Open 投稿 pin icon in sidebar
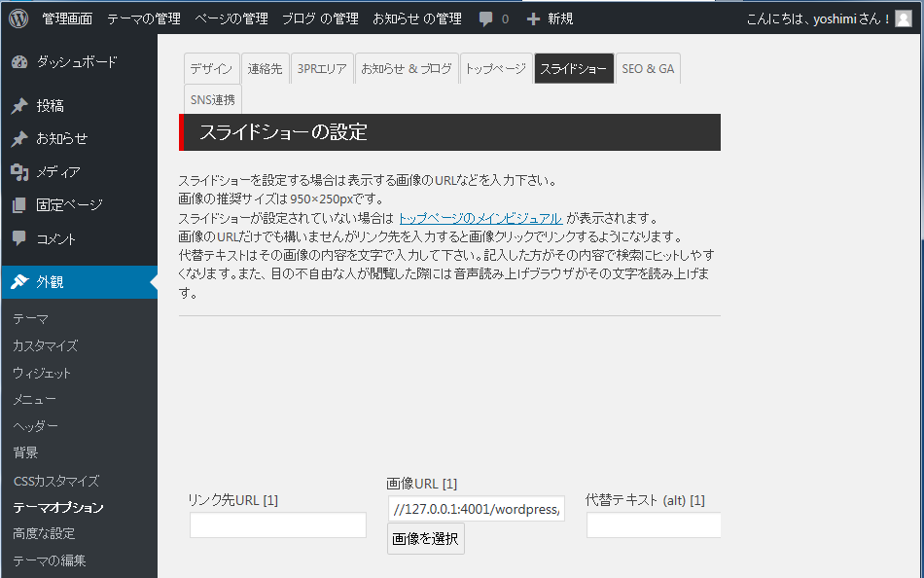 tap(19, 106)
